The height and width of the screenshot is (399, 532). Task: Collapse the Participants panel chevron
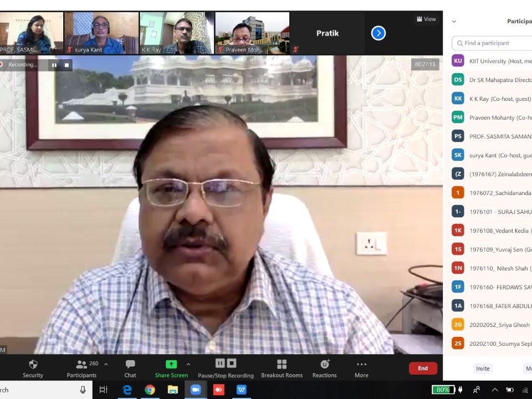pyautogui.click(x=454, y=22)
